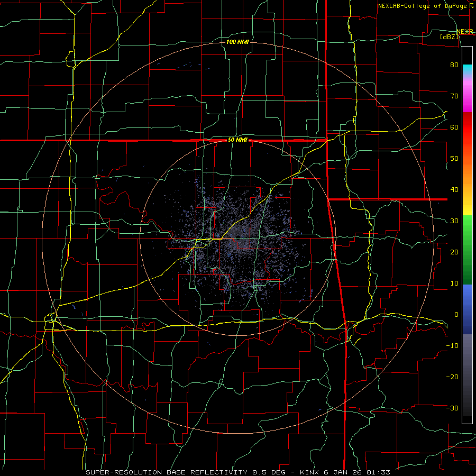Click SUPER-RESOLUTION BASE REFLECTIVITY caption text
This screenshot has height=476, width=476.
167,472
